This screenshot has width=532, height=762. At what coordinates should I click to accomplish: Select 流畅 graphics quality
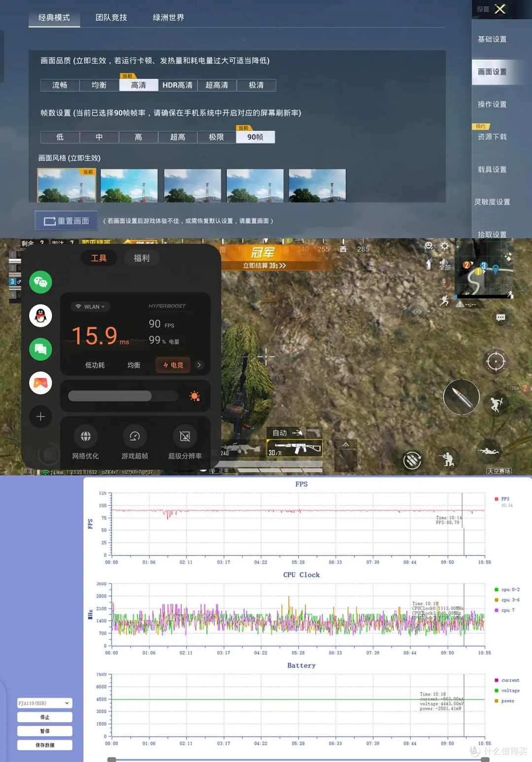click(60, 85)
